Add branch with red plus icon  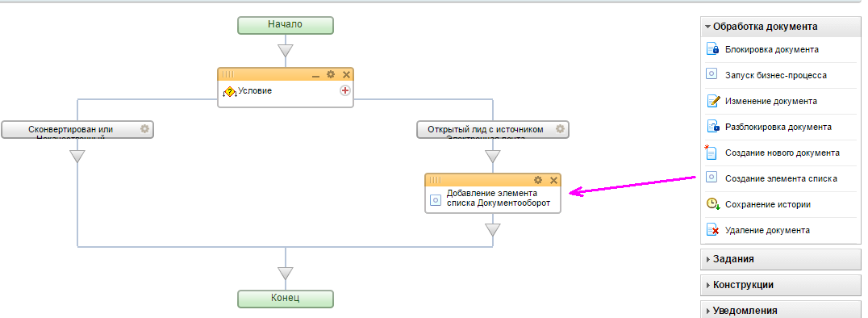tap(345, 90)
